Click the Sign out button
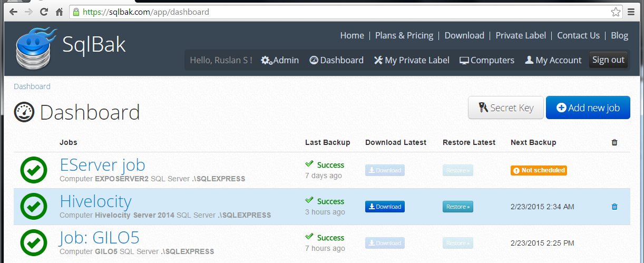This screenshot has height=263, width=644. pos(608,60)
